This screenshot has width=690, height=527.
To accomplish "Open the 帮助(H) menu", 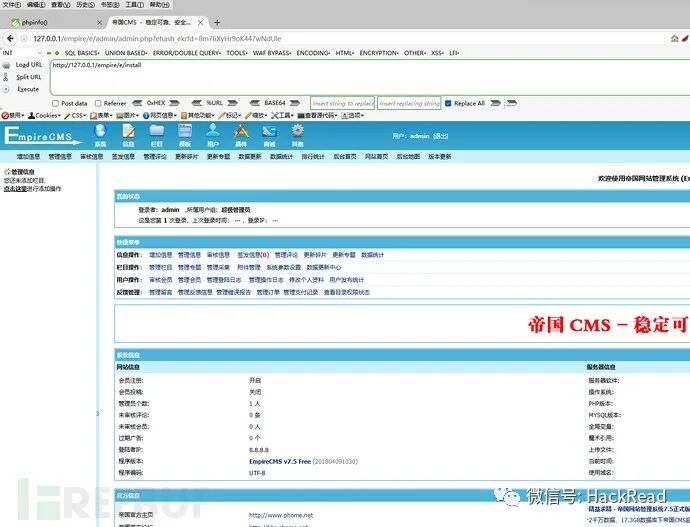I will point(160,5).
